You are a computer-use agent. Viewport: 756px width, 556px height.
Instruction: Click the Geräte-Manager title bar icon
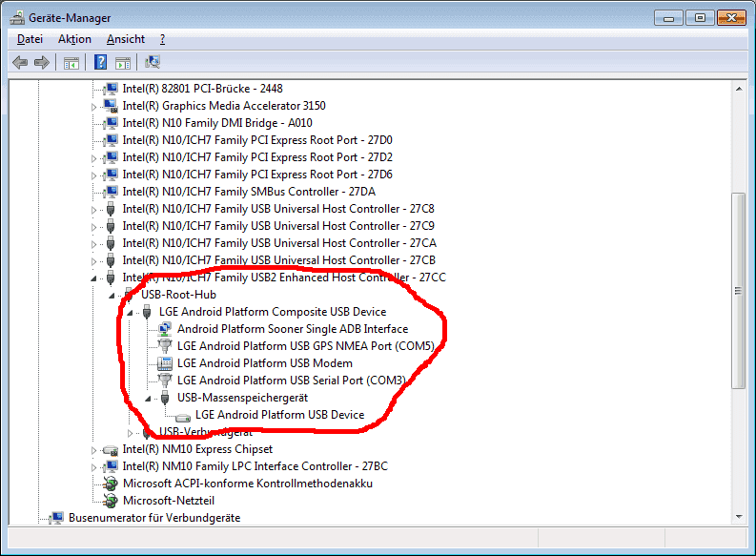17,18
